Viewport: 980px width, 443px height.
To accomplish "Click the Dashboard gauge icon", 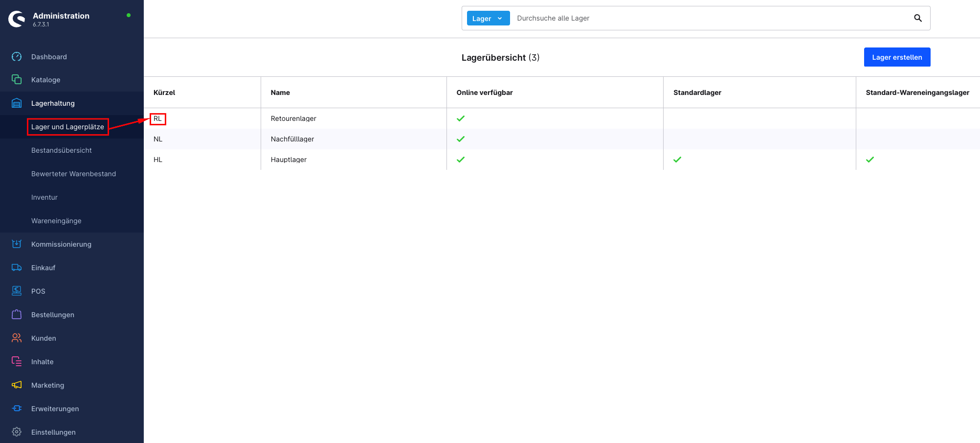I will pos(17,57).
